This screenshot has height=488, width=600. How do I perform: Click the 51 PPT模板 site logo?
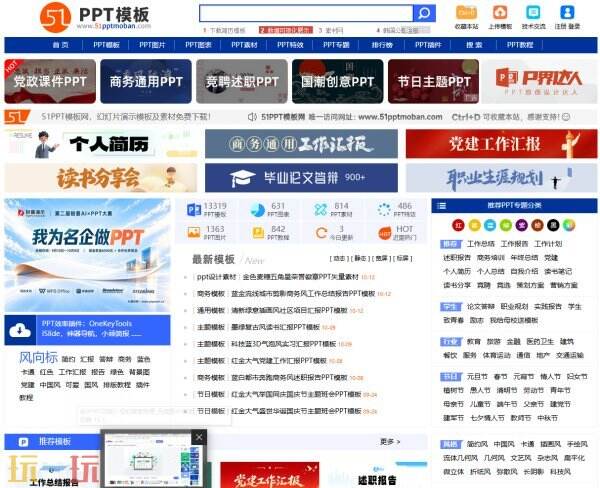96,17
